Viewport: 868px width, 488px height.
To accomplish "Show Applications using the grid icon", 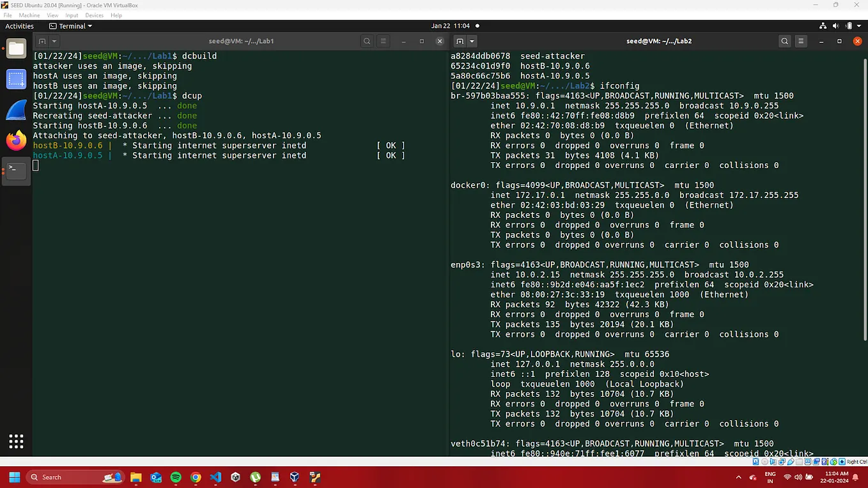I will coord(16,441).
